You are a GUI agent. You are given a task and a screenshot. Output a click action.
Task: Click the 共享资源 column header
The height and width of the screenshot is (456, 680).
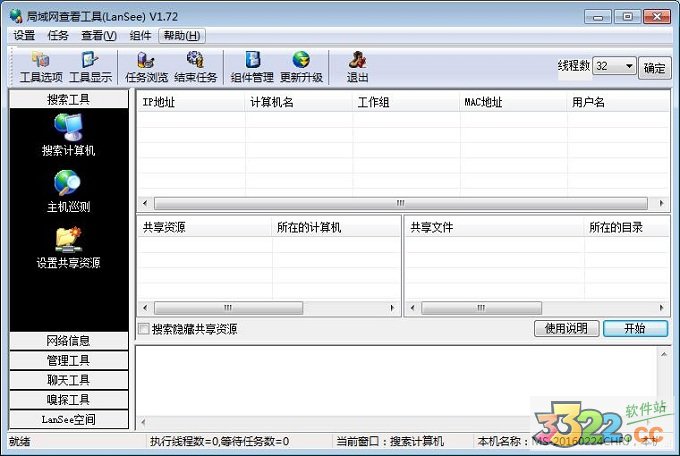tap(205, 227)
